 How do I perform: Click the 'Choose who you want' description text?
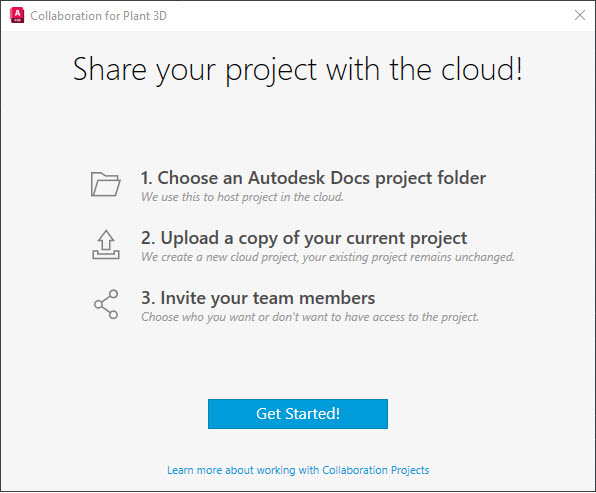[310, 317]
